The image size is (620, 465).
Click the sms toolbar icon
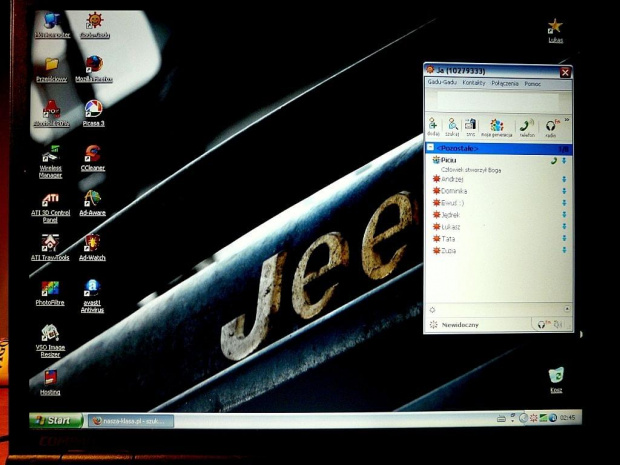(x=470, y=127)
